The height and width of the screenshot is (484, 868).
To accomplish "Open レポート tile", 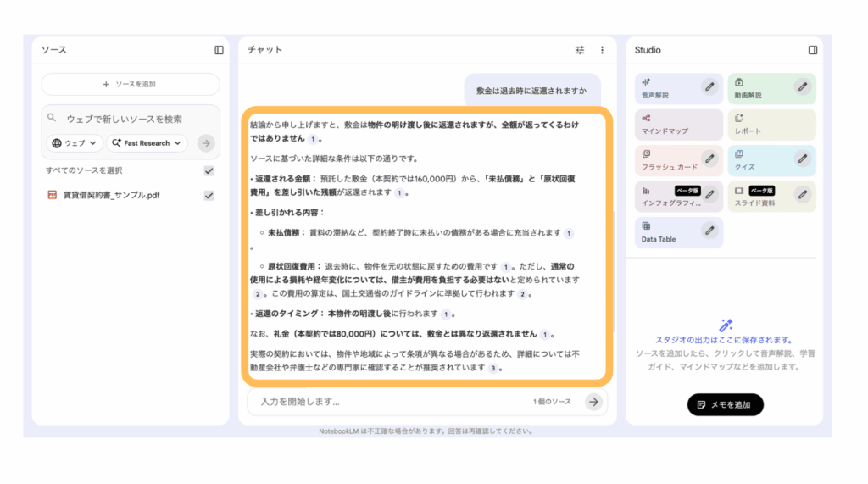I will click(771, 125).
